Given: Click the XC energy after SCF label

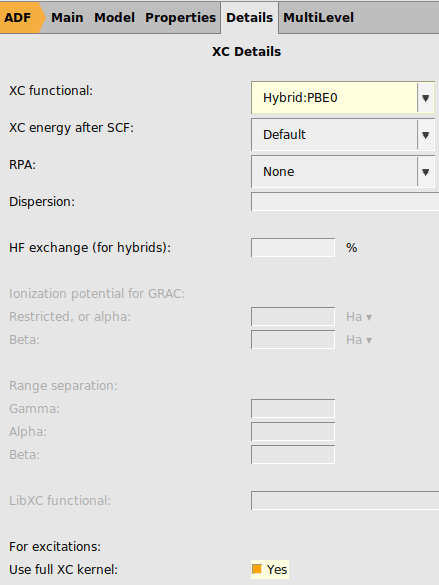Looking at the screenshot, I should click(x=71, y=128).
